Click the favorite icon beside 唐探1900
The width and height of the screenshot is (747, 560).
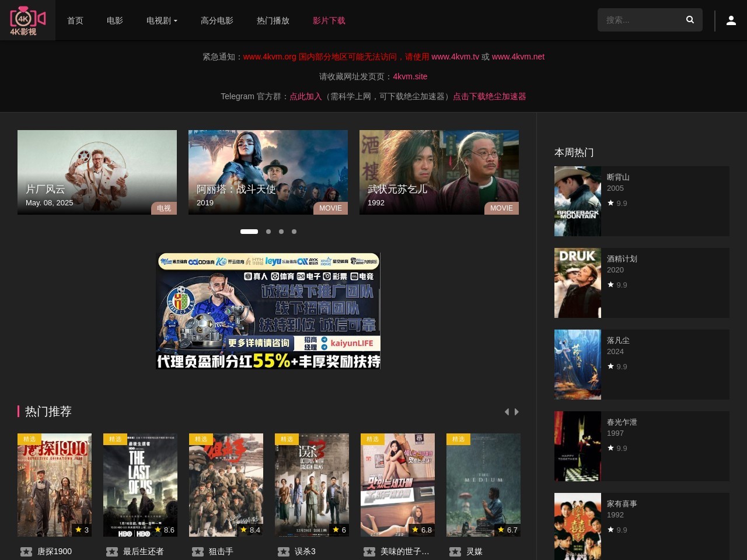[26, 552]
